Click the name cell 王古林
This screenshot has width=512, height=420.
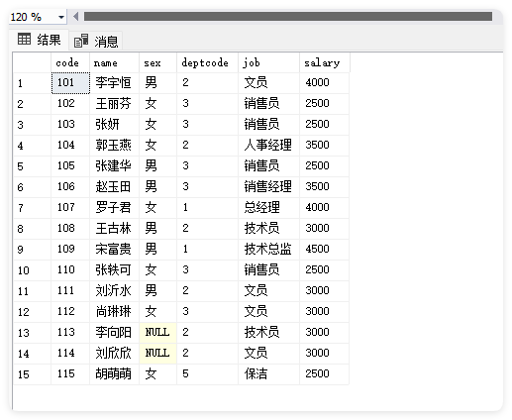point(114,229)
